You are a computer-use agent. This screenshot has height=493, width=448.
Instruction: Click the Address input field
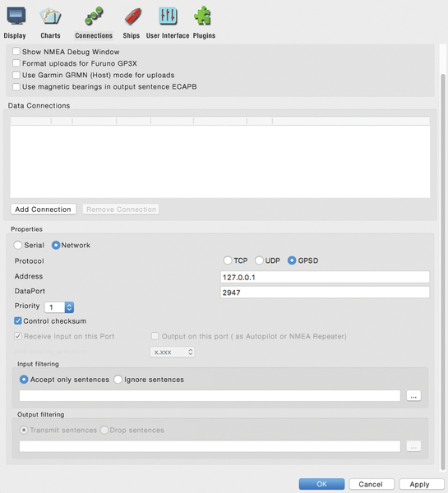325,277
